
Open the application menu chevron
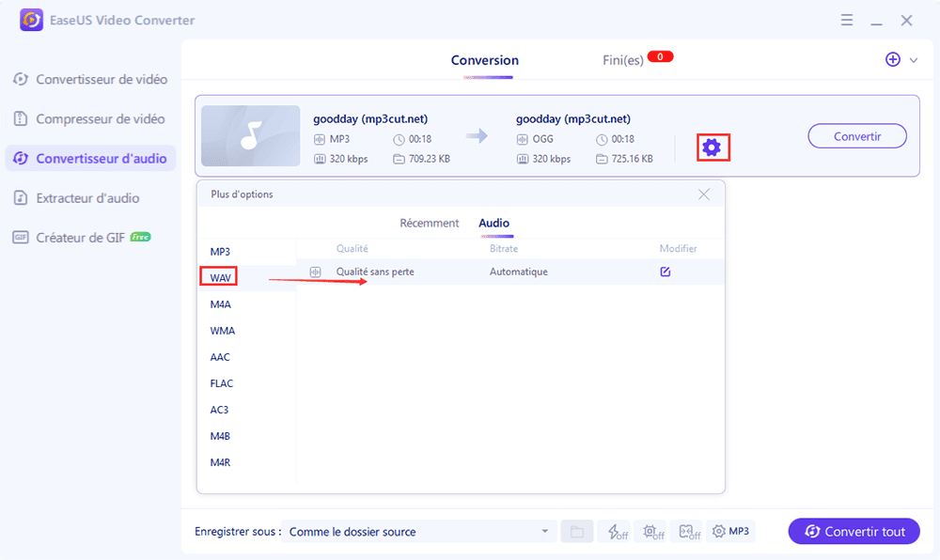846,19
